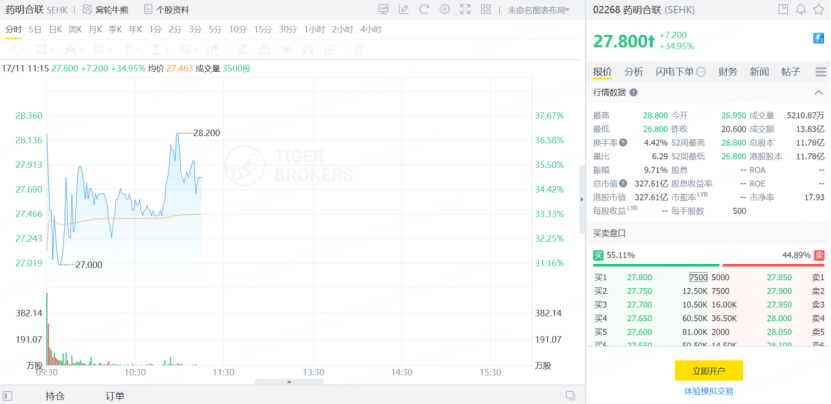Switch to the 5日 timeframe tab
Image resolution: width=831 pixels, height=404 pixels.
[x=35, y=30]
